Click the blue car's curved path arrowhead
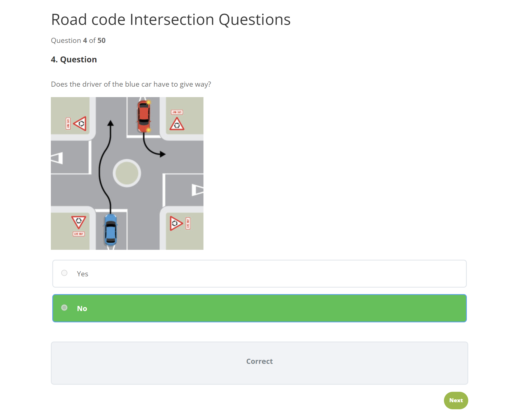The width and height of the screenshot is (529, 420). pos(110,123)
